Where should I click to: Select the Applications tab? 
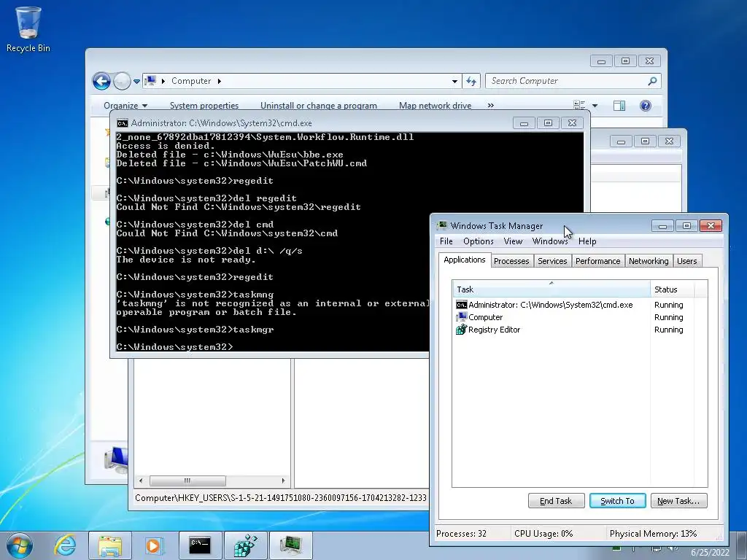click(465, 260)
